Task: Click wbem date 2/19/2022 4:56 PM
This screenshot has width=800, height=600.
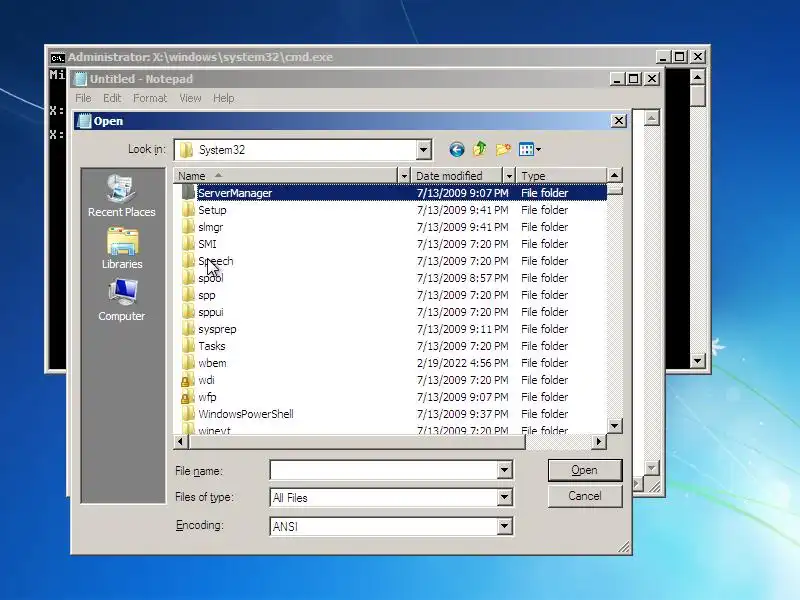Action: coord(462,363)
